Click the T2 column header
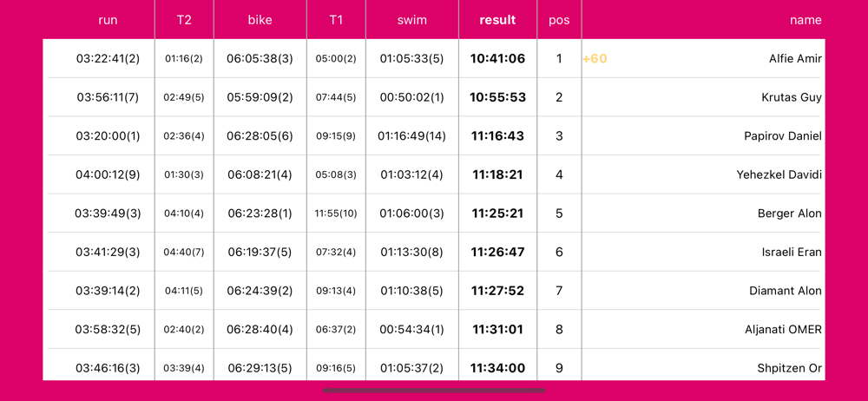Viewport: 868px width, 401px height. (184, 20)
